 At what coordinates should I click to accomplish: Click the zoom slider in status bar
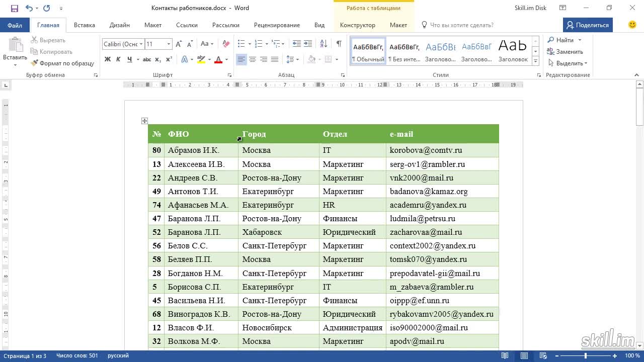click(x=585, y=356)
